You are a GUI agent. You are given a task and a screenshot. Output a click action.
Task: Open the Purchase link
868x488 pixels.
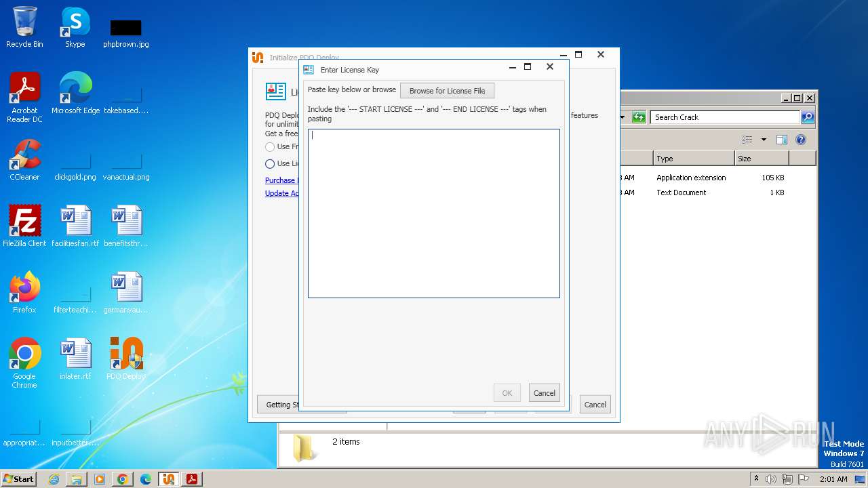pyautogui.click(x=280, y=180)
